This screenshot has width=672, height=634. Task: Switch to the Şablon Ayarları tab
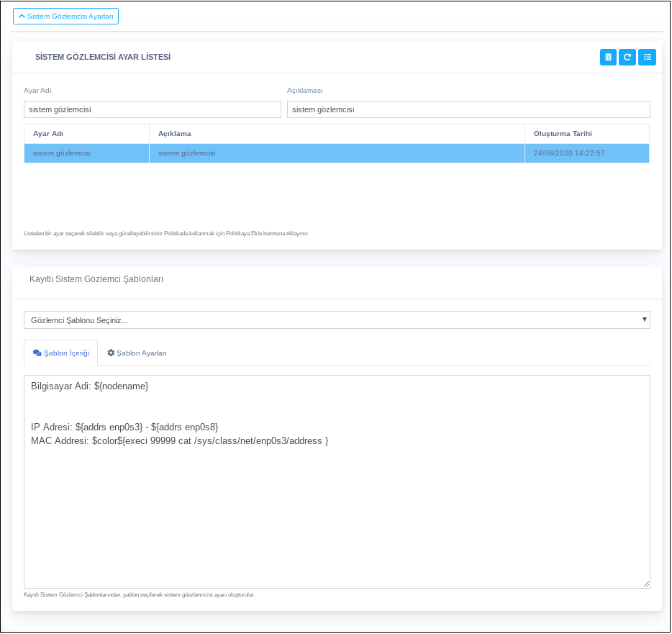coord(137,353)
